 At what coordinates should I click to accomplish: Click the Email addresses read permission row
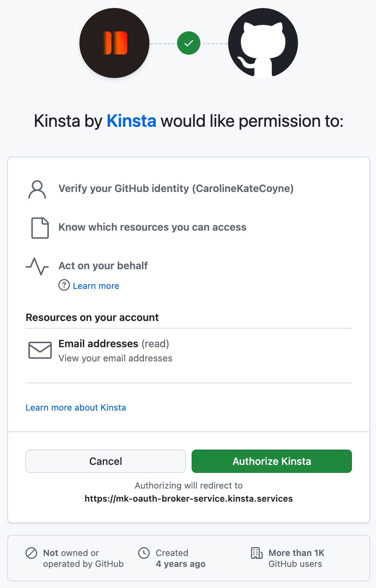[x=114, y=344]
